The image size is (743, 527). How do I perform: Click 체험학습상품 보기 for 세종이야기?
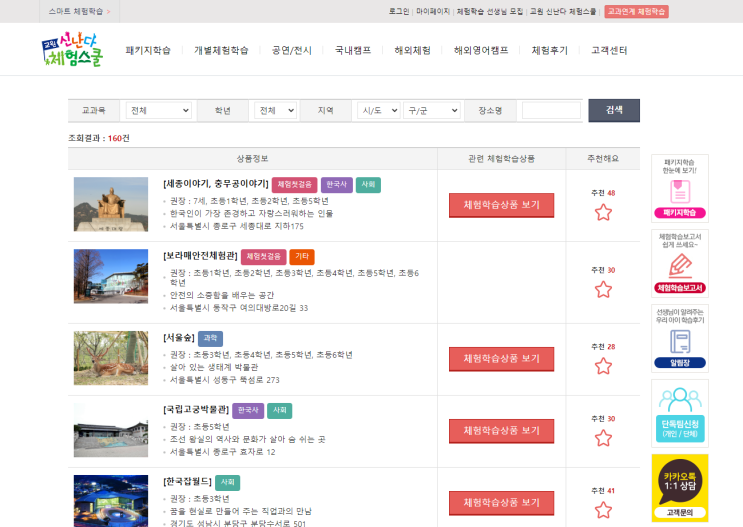click(501, 205)
